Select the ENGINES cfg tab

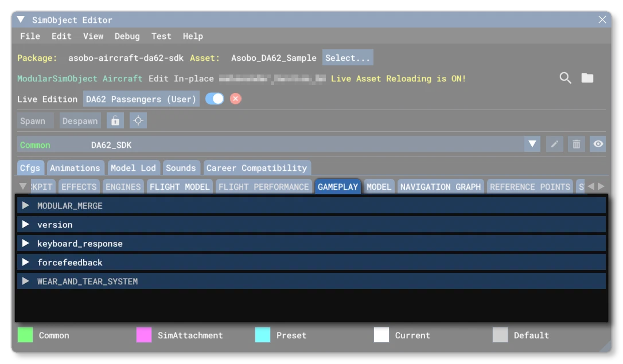tap(123, 186)
